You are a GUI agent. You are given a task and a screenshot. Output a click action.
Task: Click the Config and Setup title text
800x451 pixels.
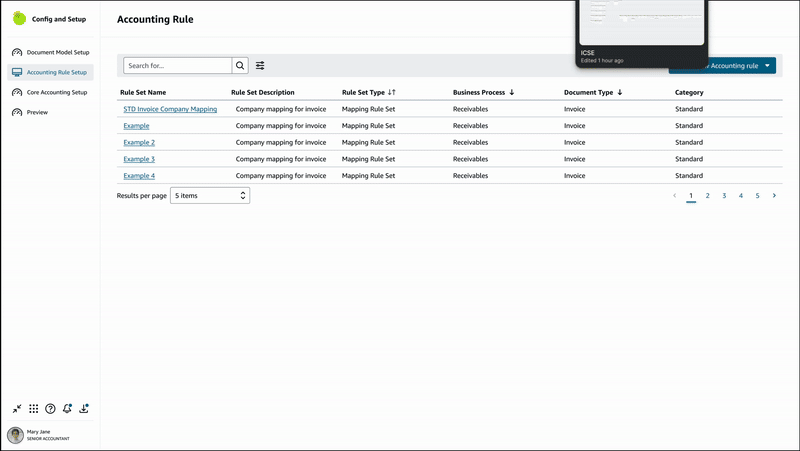(x=59, y=19)
